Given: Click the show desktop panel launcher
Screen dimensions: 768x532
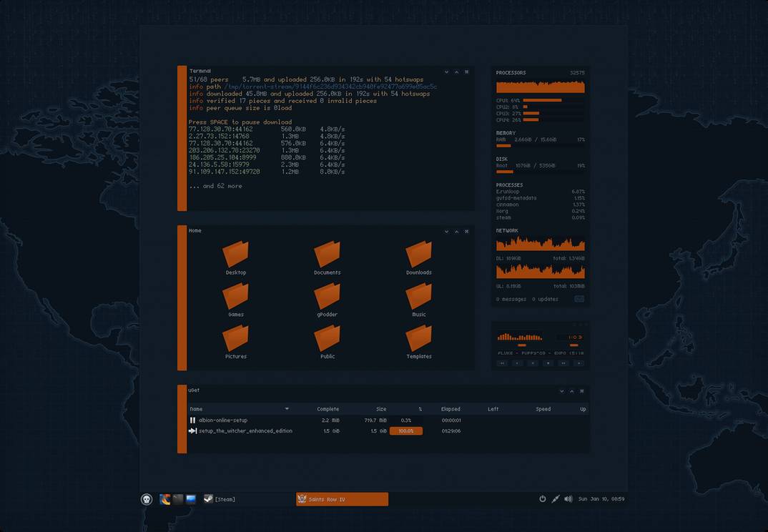Looking at the screenshot, I should [x=191, y=499].
